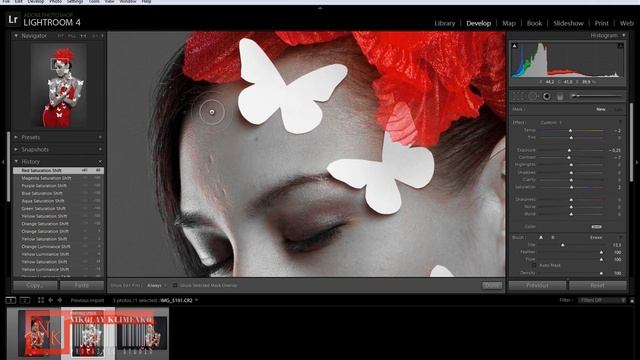Image resolution: width=640 pixels, height=360 pixels.
Task: Select Red Saturation Shift history step
Action: pos(58,171)
